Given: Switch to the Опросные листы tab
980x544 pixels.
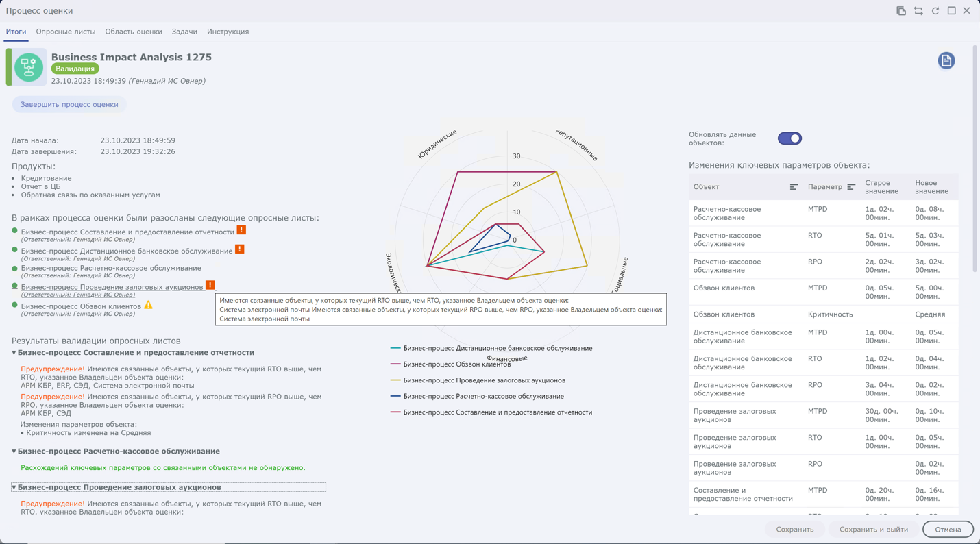Looking at the screenshot, I should point(66,32).
